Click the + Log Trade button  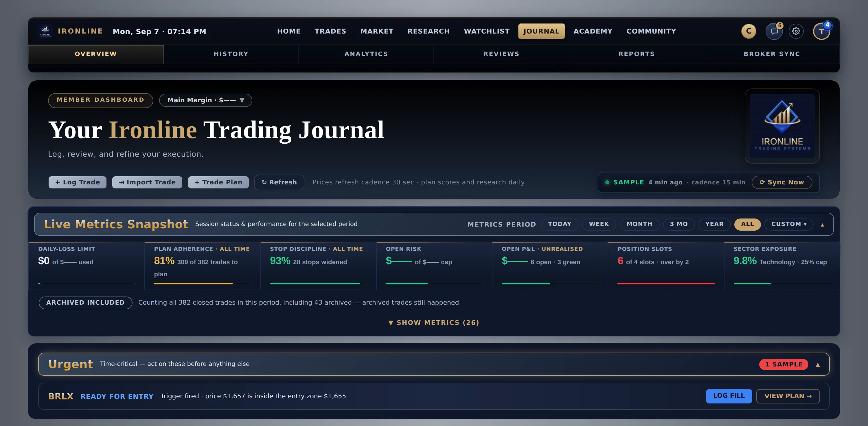coord(78,182)
